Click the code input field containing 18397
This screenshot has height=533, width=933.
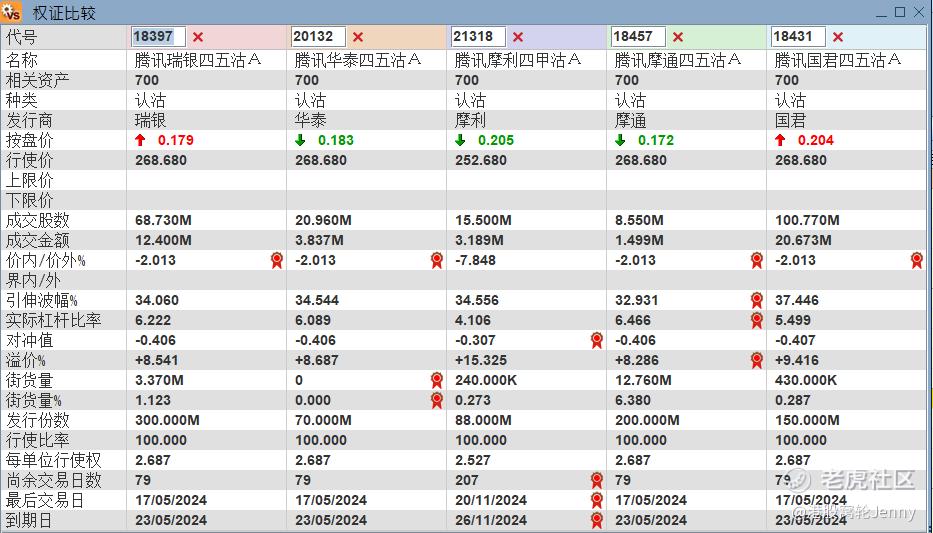[x=158, y=36]
